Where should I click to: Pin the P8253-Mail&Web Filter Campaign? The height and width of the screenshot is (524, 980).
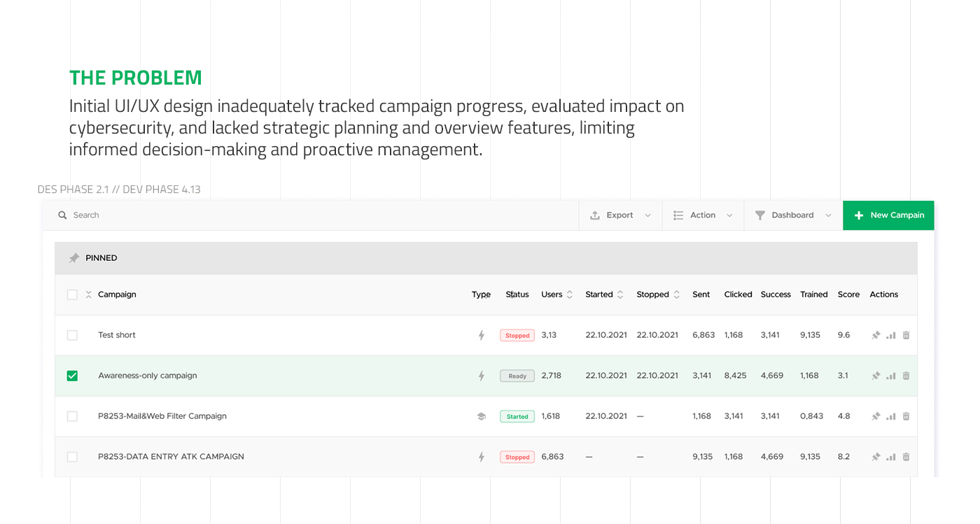(x=876, y=416)
